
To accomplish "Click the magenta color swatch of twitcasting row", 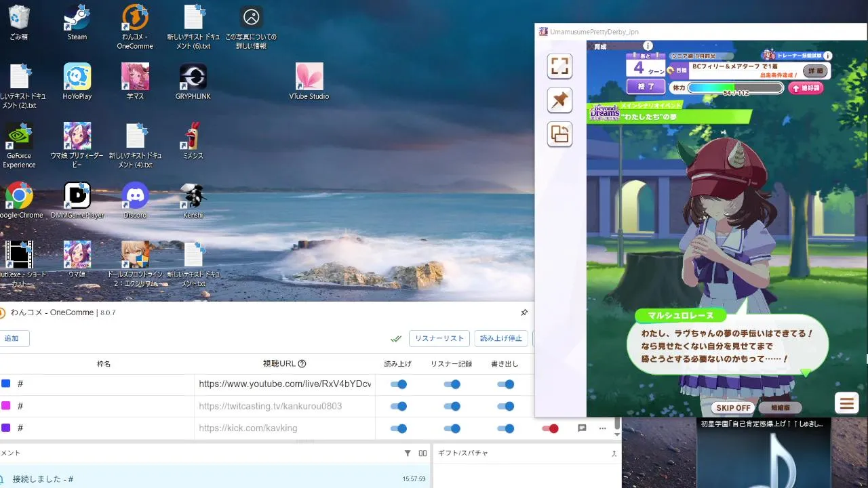I will coord(6,406).
